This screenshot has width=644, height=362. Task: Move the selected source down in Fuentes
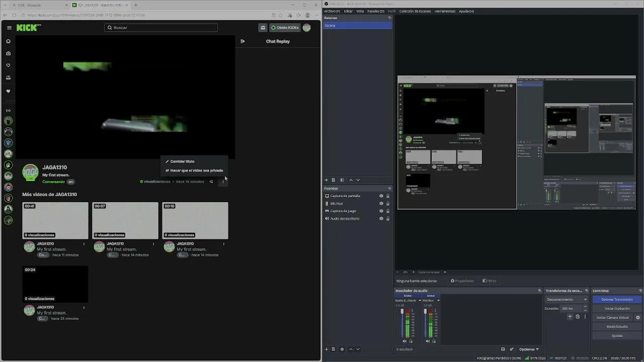point(358,349)
